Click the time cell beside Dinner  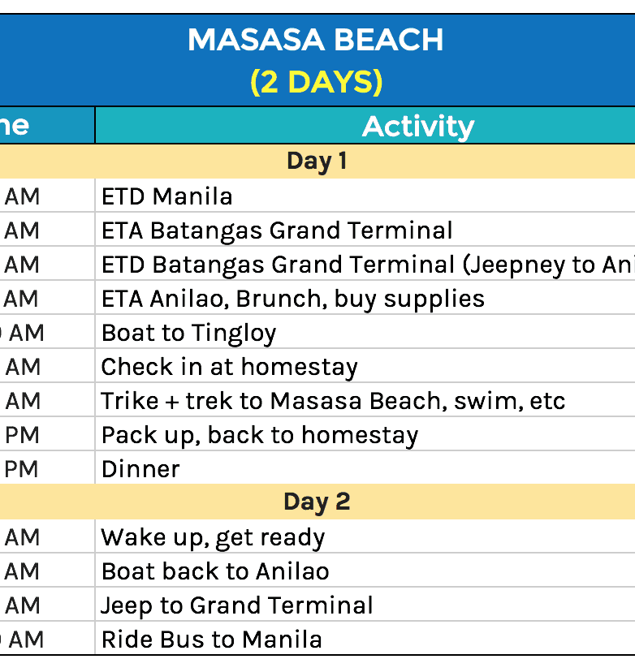tap(32, 469)
